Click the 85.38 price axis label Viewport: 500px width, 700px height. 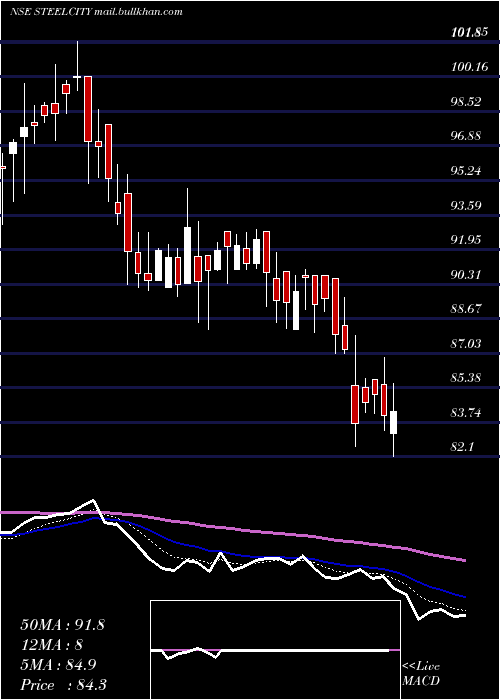[466, 378]
